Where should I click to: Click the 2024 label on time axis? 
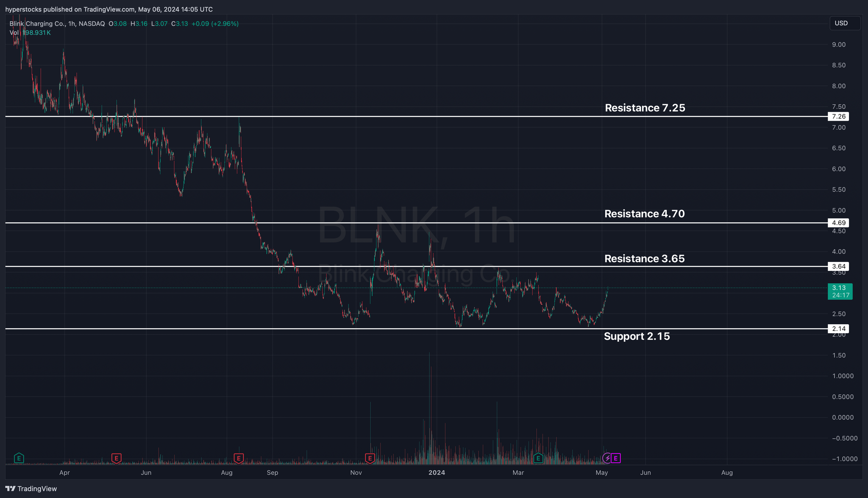(437, 473)
